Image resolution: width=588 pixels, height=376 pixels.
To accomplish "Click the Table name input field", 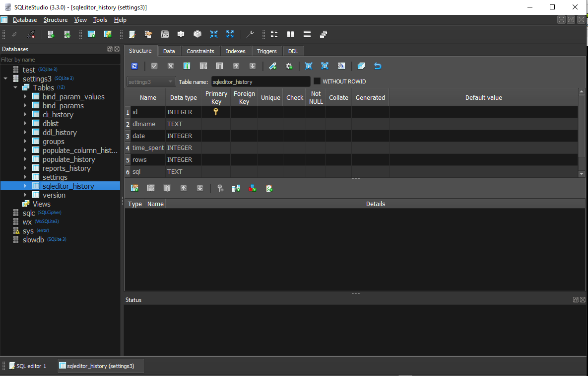I will (x=261, y=81).
